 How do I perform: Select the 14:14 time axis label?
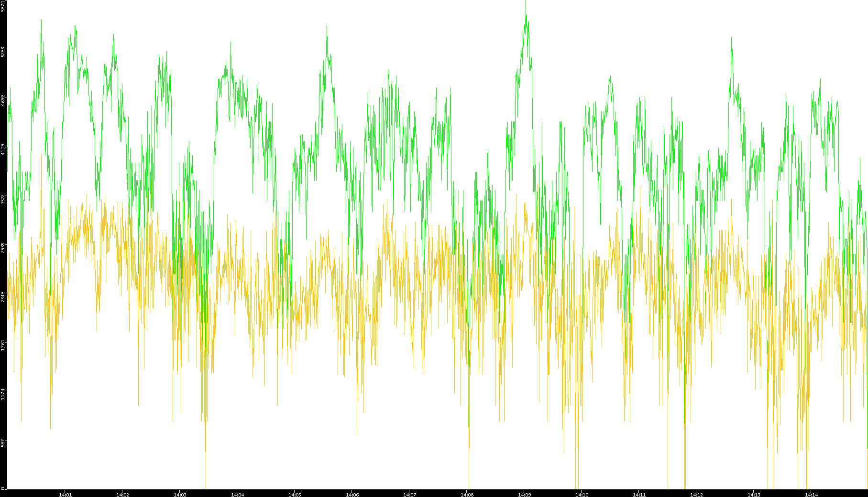point(811,494)
